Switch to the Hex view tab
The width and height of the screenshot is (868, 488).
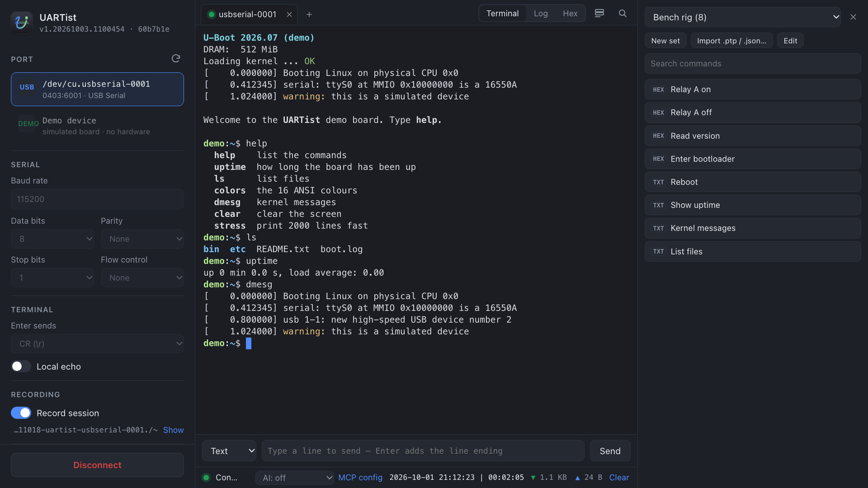tap(570, 14)
